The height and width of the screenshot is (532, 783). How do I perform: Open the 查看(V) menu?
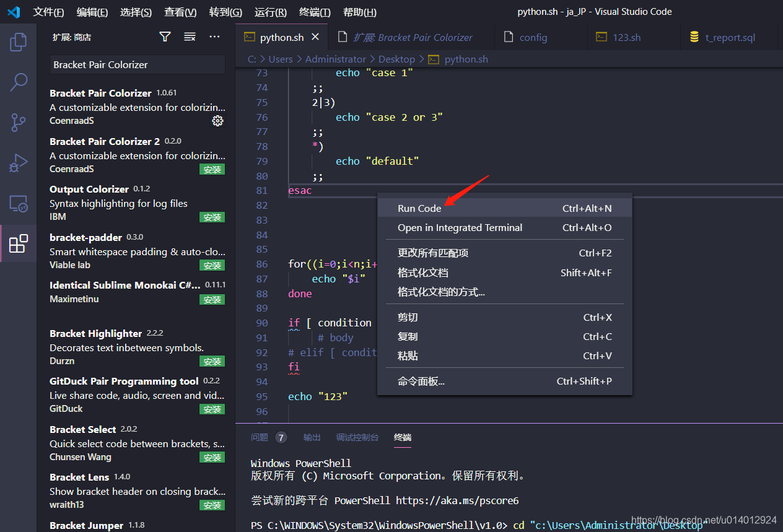coord(180,12)
